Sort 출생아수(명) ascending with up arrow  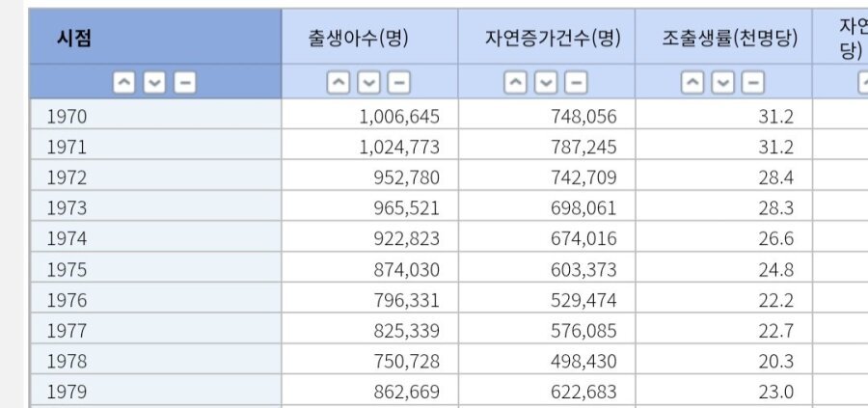coord(339,83)
